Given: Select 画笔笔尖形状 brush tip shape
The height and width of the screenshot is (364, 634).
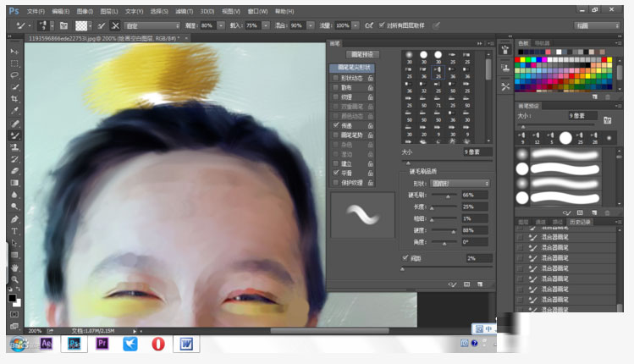Looking at the screenshot, I should pos(353,68).
